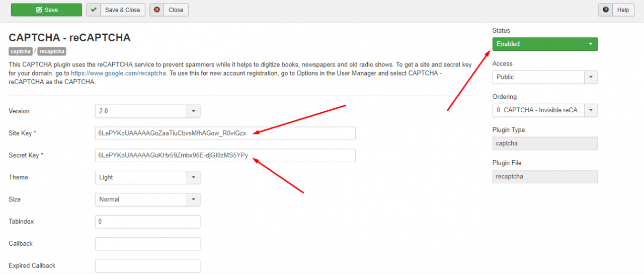Click the Save & Close button
The width and height of the screenshot is (644, 274).
coord(116,10)
